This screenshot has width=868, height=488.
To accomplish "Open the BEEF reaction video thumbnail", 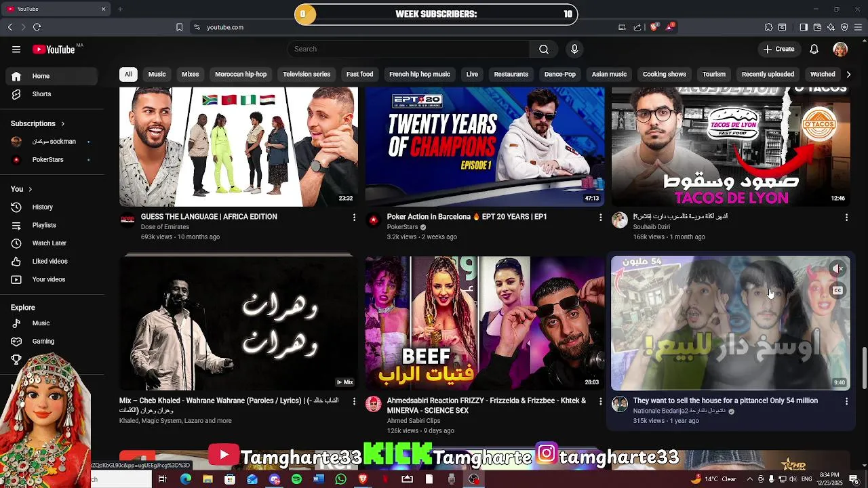I will tap(484, 323).
